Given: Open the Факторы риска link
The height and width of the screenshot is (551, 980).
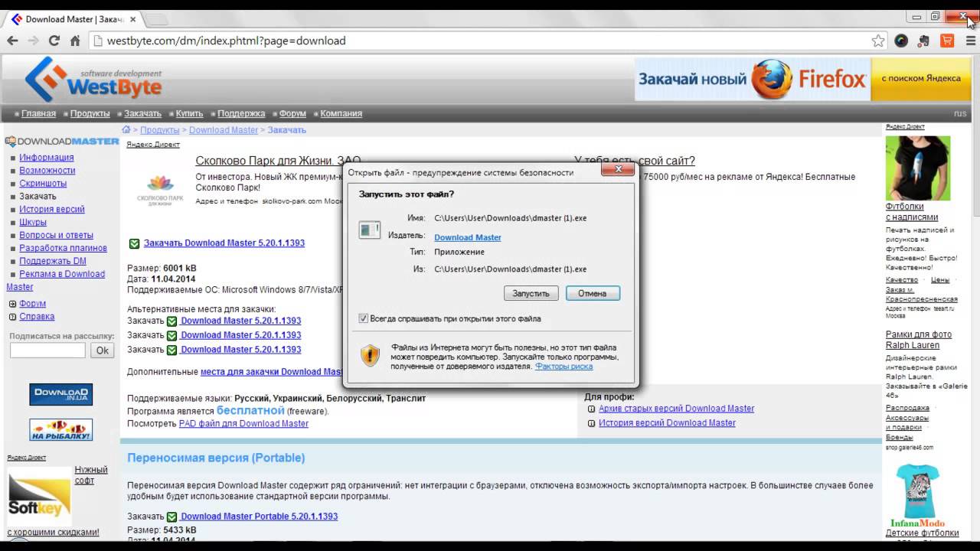Looking at the screenshot, I should pos(563,367).
